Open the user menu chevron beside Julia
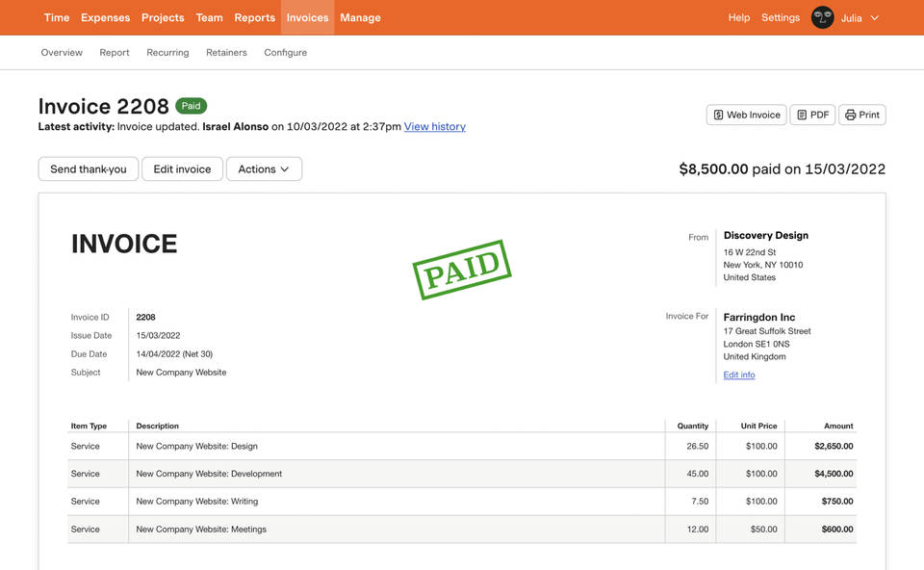 pos(875,17)
